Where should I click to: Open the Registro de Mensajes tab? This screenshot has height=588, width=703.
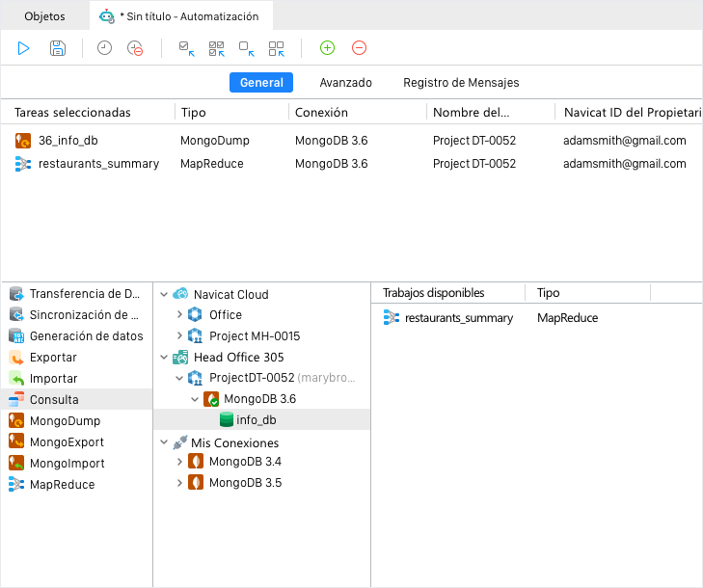pos(461,83)
